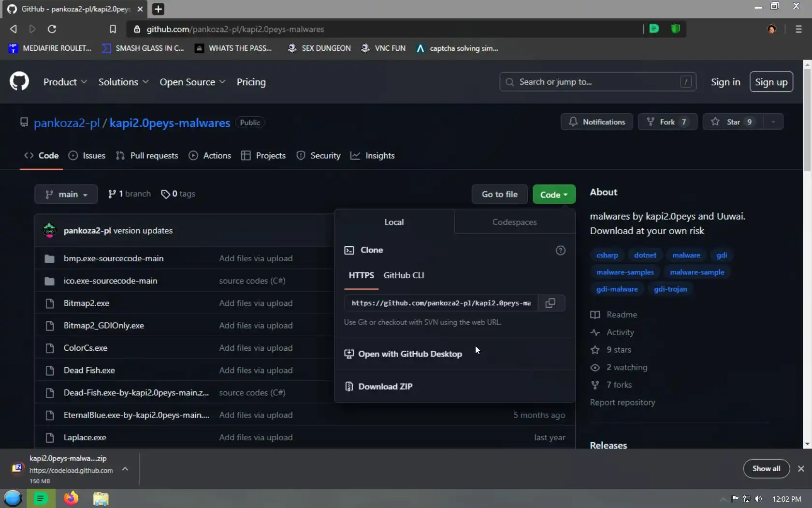Click the clone help question icon
Viewport: 812px width, 508px height.
560,250
